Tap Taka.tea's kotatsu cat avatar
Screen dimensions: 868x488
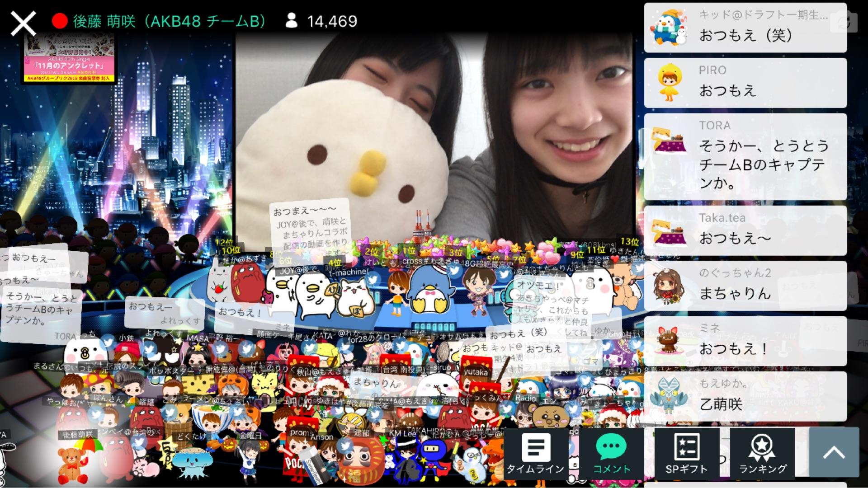click(x=669, y=234)
